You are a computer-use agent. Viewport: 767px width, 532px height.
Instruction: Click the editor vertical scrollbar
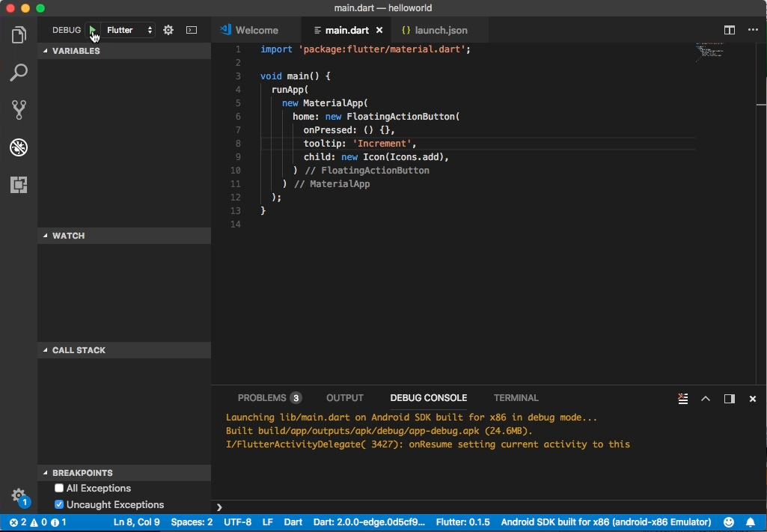coord(761,213)
